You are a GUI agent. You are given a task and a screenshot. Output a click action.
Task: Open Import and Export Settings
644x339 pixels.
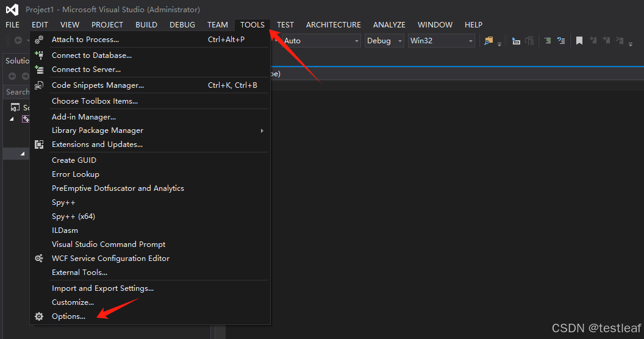click(x=150, y=288)
